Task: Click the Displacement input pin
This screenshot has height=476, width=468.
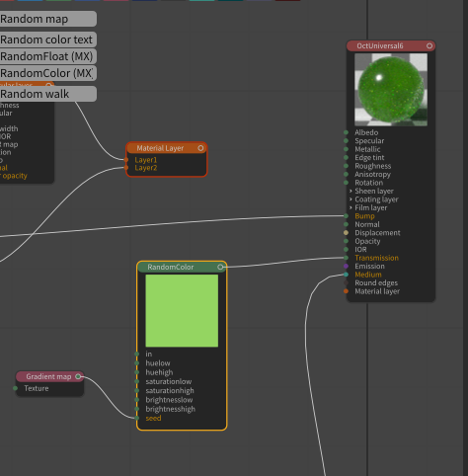Action: [x=346, y=233]
